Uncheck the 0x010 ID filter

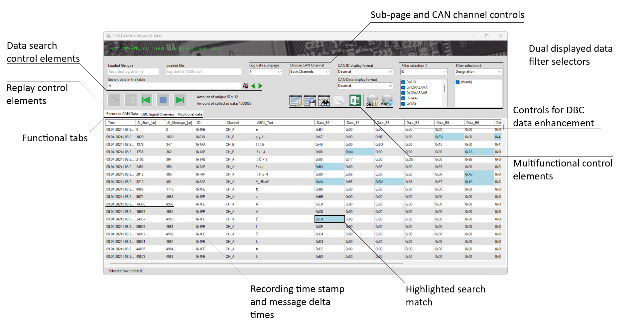coord(403,82)
